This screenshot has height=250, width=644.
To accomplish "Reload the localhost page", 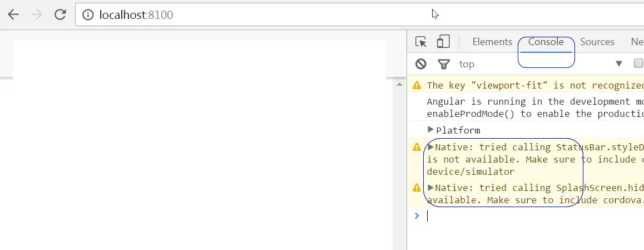I will 61,15.
